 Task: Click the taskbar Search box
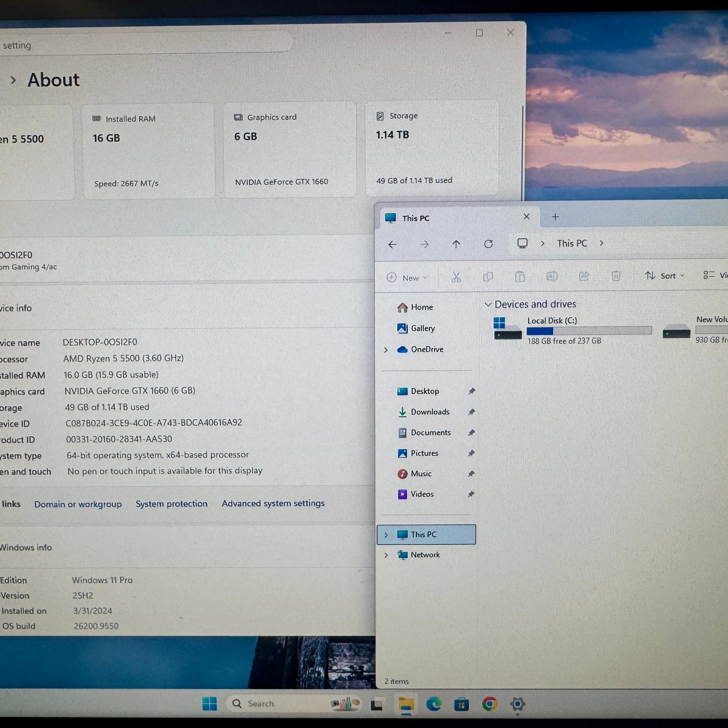293,703
